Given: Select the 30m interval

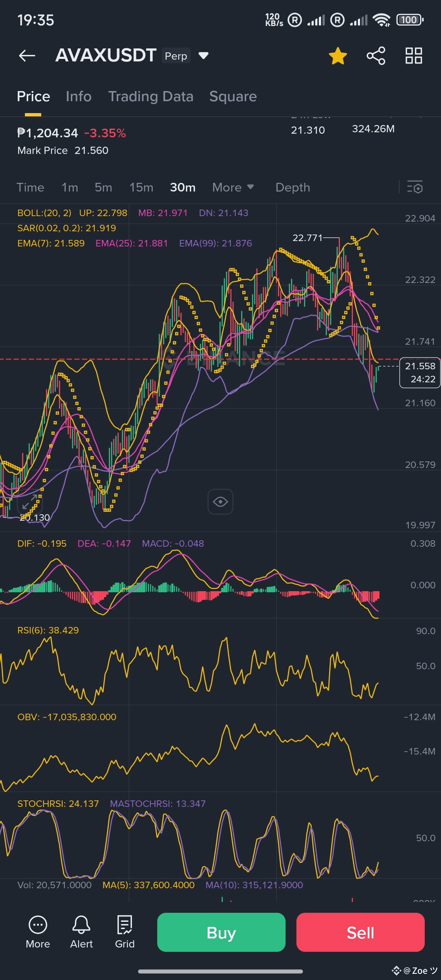Looking at the screenshot, I should click(183, 188).
